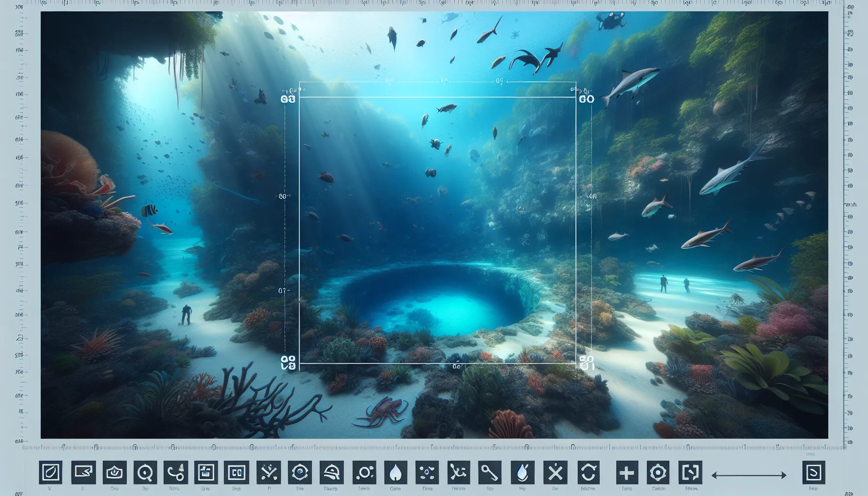Viewport: 868px width, 496px height.
Task: Click the helmet-shaped icon in toolbar
Action: 332,471
